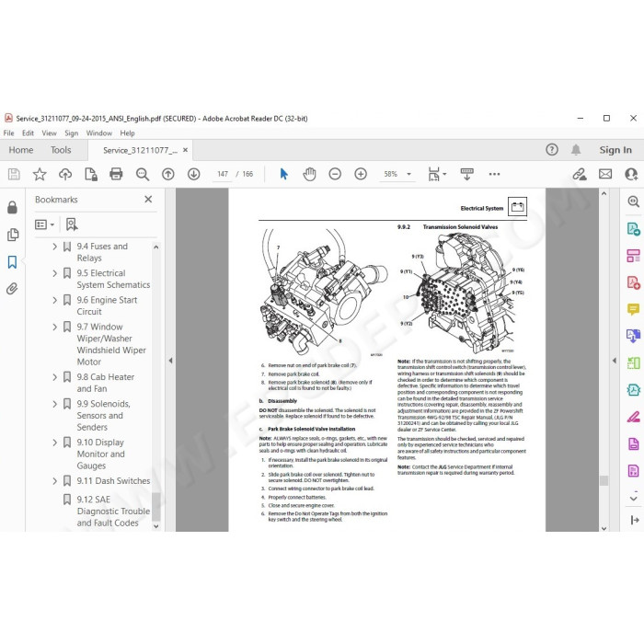Viewport: 644px width, 644px height.
Task: Open the Edit menu
Action: tap(28, 133)
